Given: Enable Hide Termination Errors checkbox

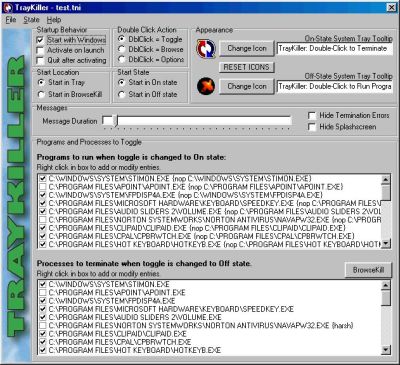Looking at the screenshot, I should 312,116.
